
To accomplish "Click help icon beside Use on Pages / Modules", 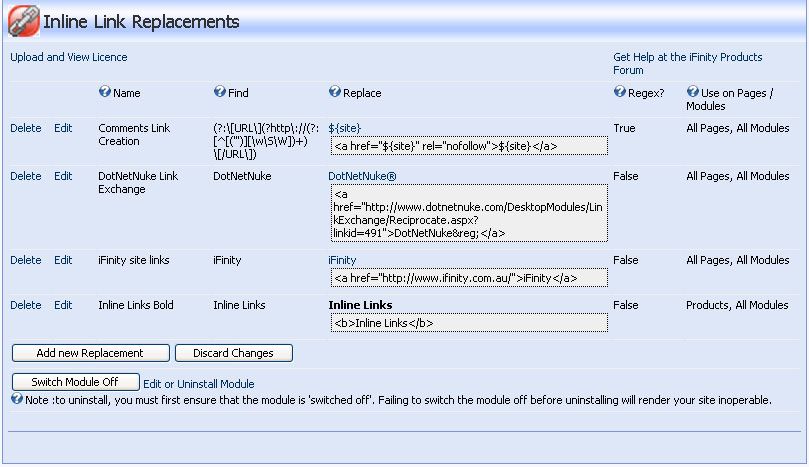I will [x=692, y=93].
